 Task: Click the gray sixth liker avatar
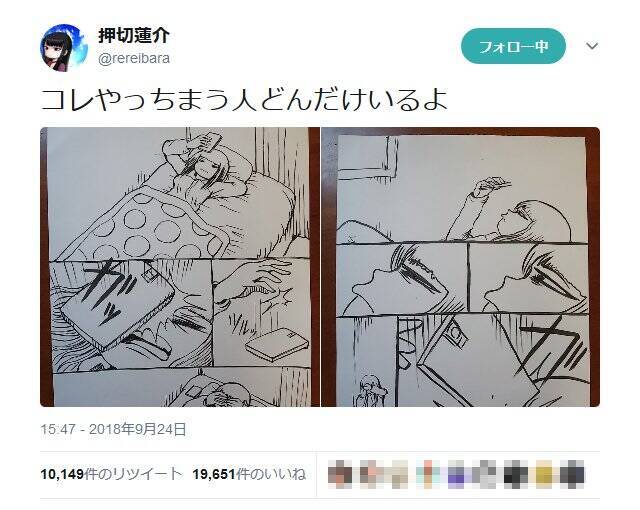click(x=485, y=474)
